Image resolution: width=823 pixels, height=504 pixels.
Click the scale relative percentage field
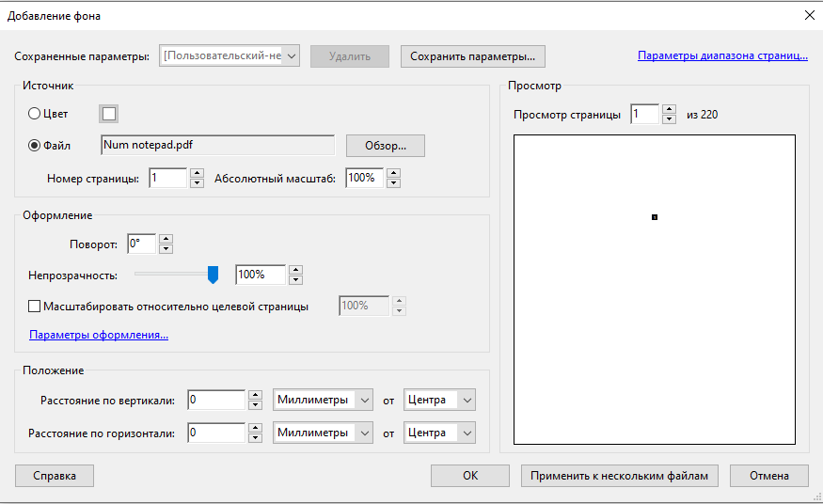pos(364,306)
